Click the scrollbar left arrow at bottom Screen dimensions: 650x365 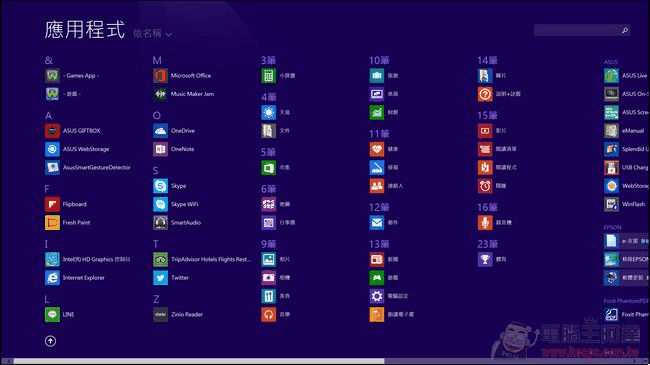pos(9,361)
